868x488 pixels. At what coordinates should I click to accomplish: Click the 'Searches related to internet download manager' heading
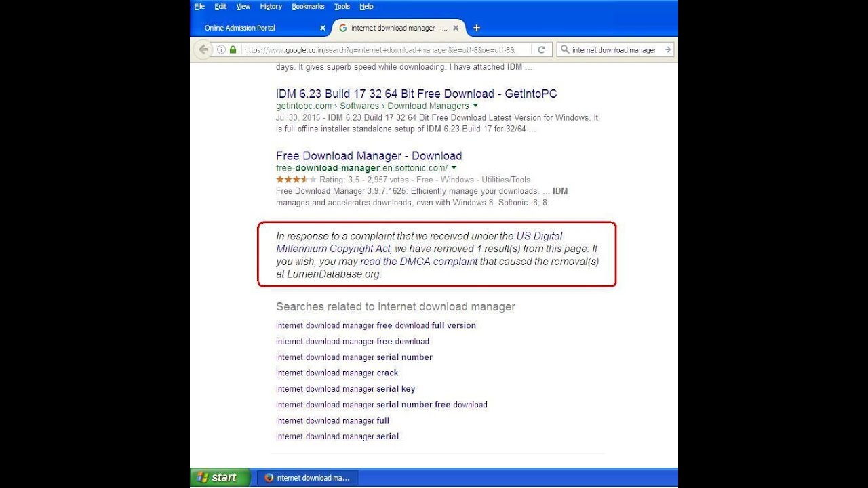[x=395, y=306]
